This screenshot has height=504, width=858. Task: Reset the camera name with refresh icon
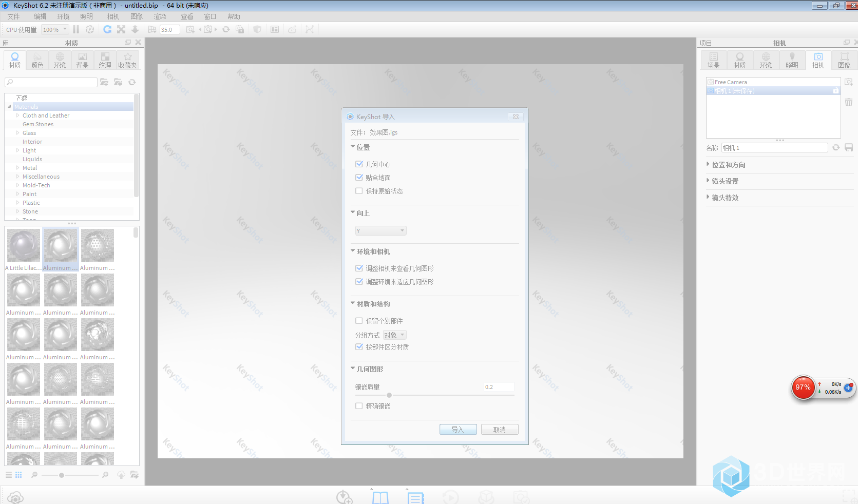click(836, 148)
